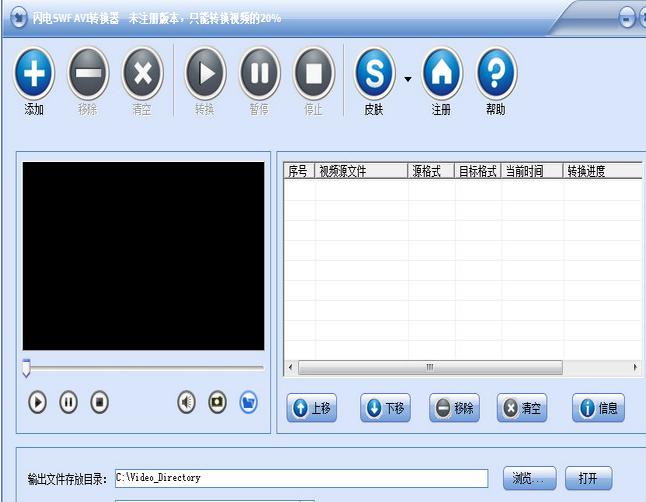
Task: Click the preview seek slider thumb
Action: click(x=26, y=368)
